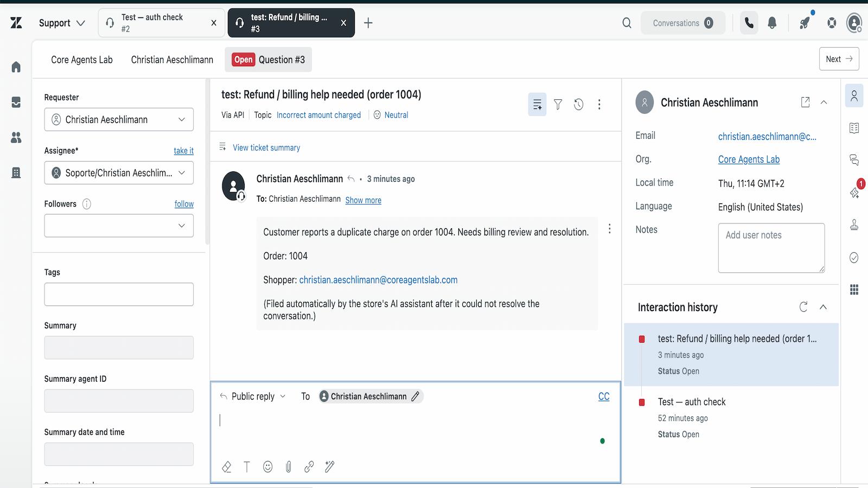Open the phone talk icon
Viewport: 868px width, 488px height.
[x=749, y=23]
